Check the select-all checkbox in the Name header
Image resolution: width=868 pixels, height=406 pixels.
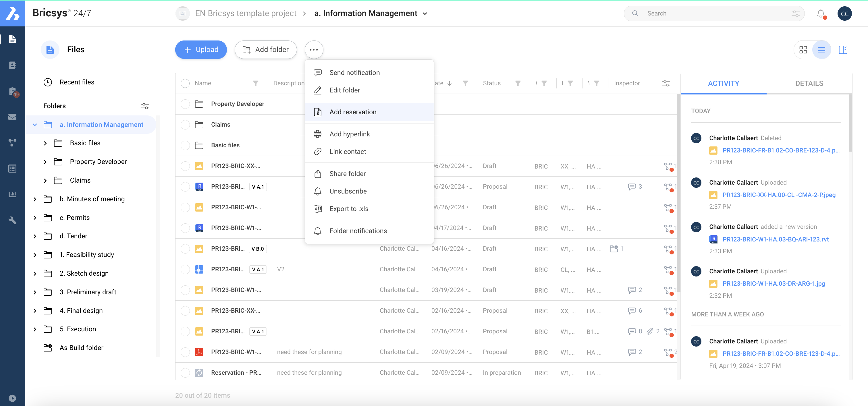coord(185,83)
